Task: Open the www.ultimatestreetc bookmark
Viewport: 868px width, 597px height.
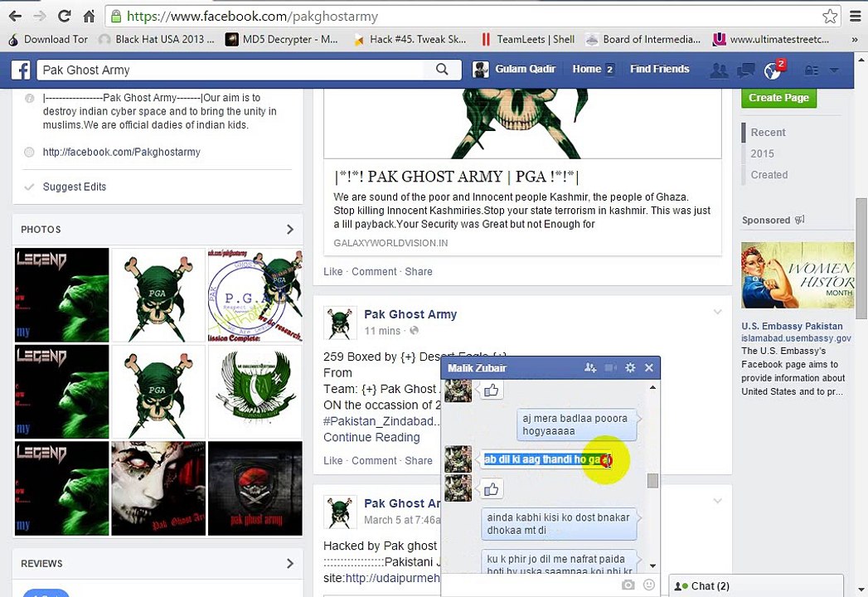Action: 770,39
